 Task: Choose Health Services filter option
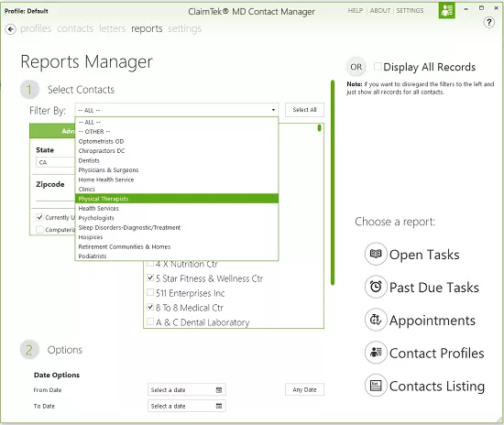coord(177,208)
